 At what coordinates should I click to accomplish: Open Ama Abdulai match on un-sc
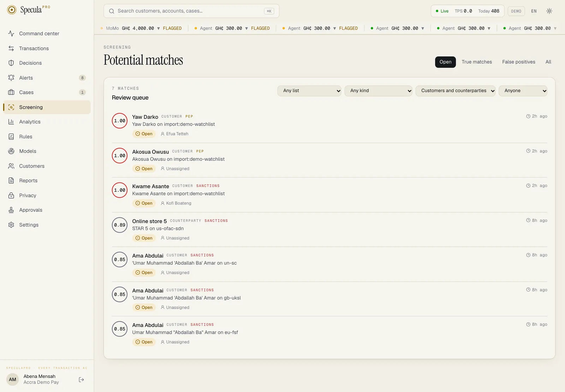tap(329, 264)
